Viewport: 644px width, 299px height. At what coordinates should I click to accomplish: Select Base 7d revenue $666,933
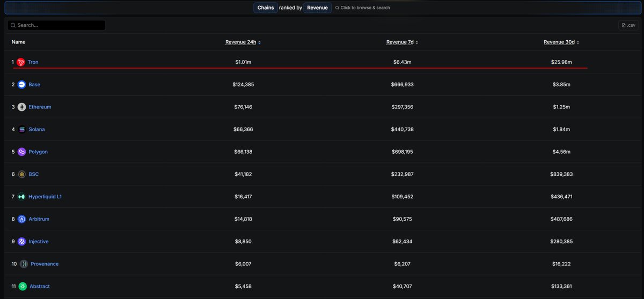(402, 85)
